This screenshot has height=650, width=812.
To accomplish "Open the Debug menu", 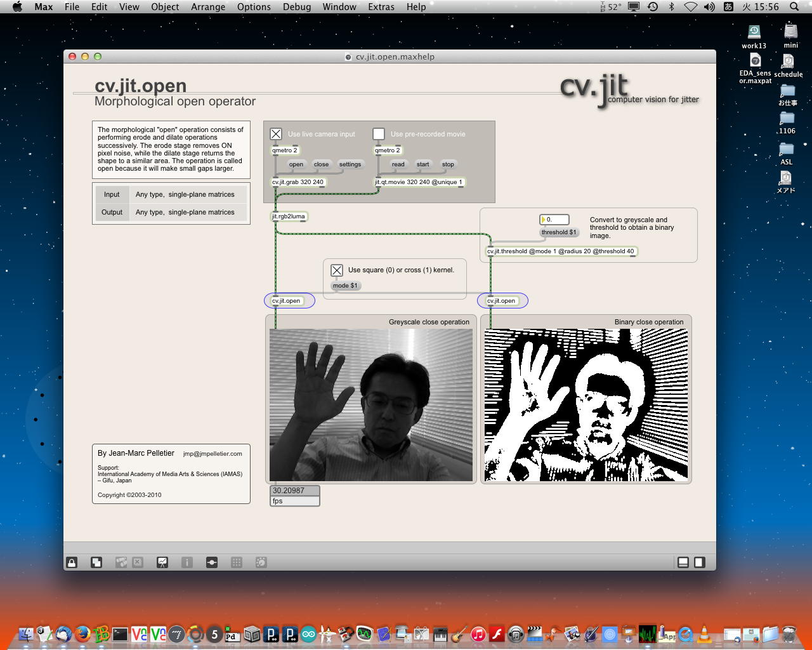I will tap(297, 7).
